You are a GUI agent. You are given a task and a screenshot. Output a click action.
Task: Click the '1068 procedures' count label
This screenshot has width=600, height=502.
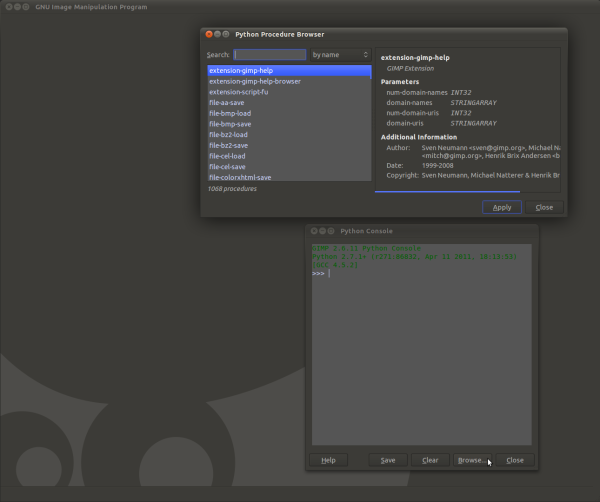click(232, 189)
